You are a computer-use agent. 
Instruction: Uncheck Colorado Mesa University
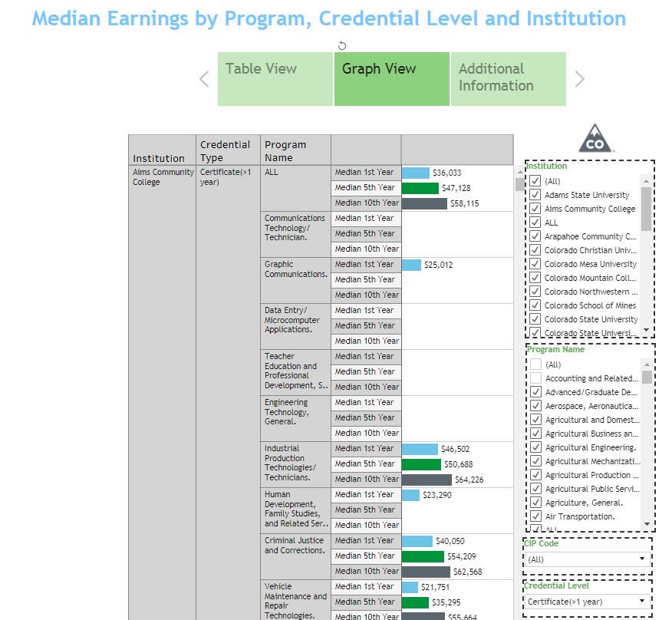coord(535,264)
